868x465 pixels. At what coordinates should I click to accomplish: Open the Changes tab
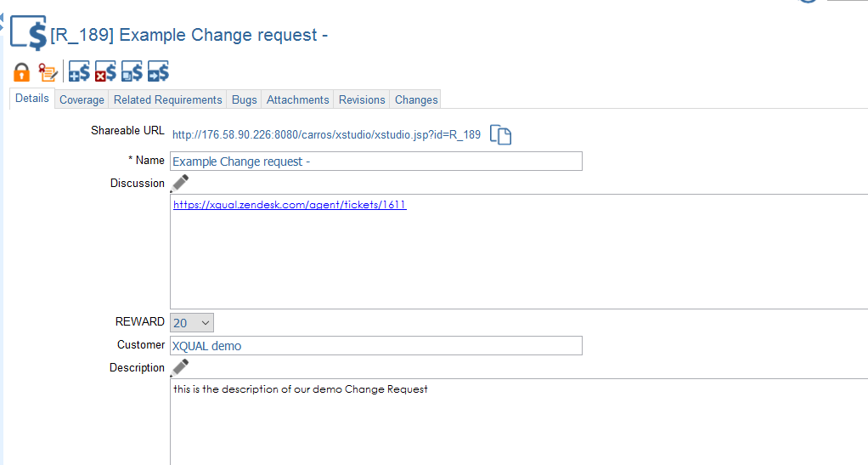pos(416,99)
